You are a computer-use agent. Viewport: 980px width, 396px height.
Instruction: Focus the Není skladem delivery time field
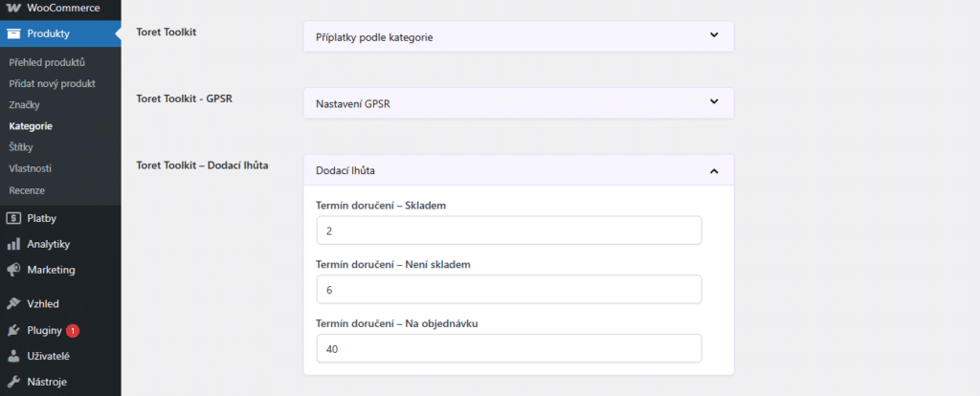click(x=509, y=290)
